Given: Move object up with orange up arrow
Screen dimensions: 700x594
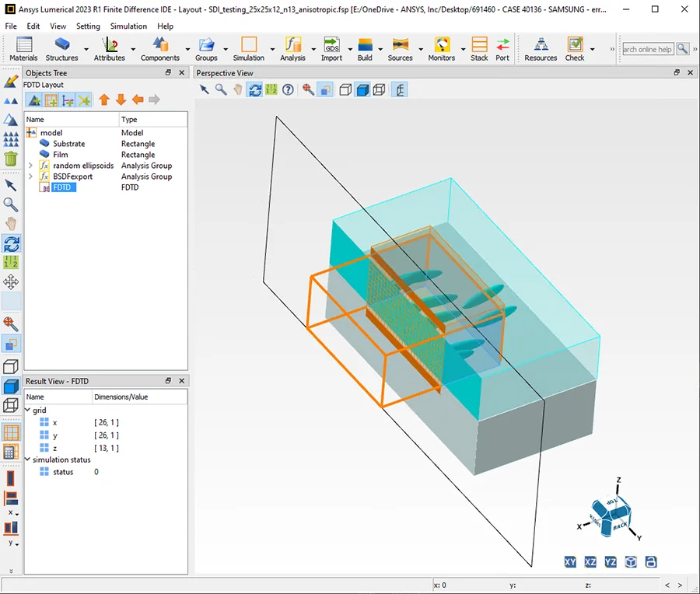Looking at the screenshot, I should tap(104, 100).
